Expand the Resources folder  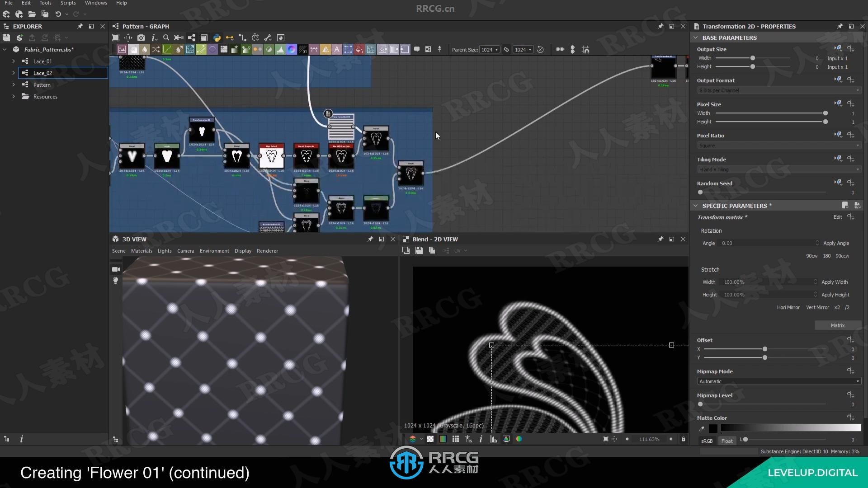click(x=14, y=96)
